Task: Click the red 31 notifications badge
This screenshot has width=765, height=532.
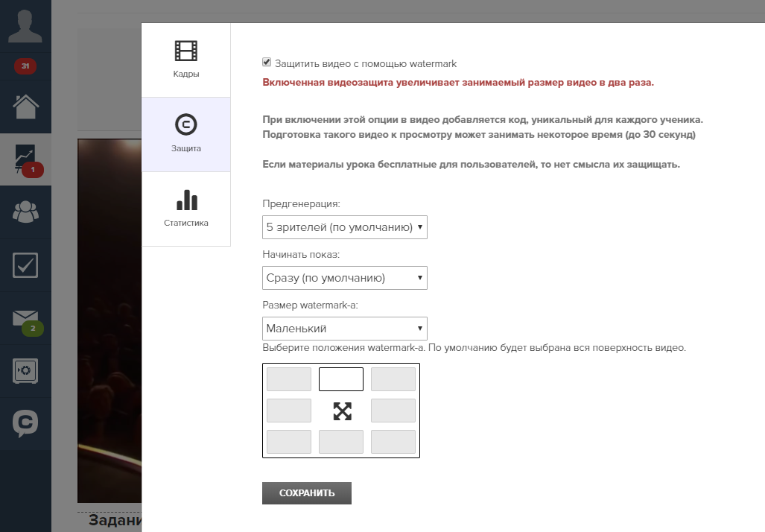Action: pos(25,66)
